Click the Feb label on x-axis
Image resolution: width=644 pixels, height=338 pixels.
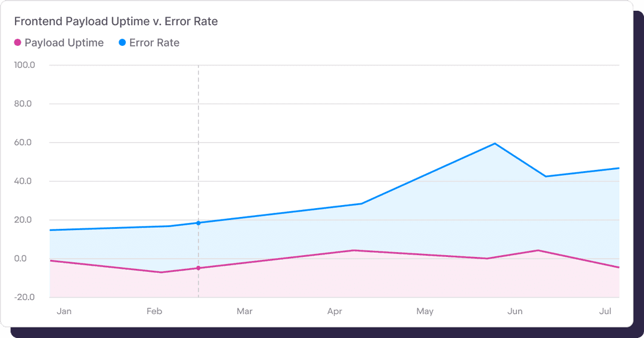point(154,311)
